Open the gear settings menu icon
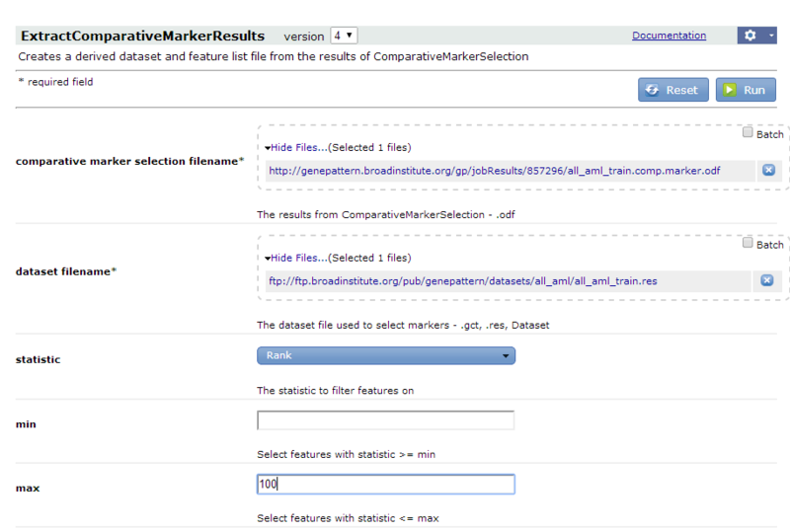 point(750,36)
